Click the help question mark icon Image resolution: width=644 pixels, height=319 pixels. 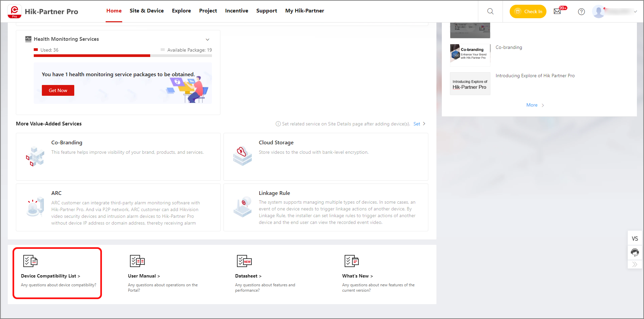coord(581,12)
